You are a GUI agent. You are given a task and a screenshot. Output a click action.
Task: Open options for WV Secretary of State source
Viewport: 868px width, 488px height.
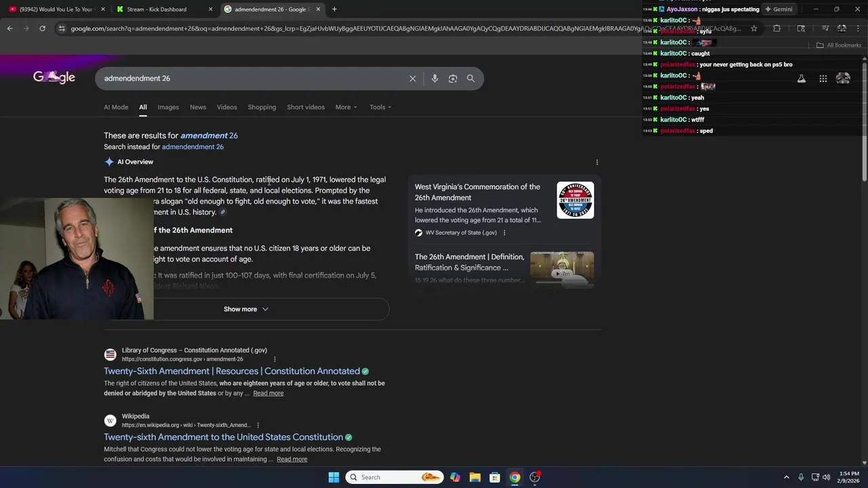[x=504, y=232]
